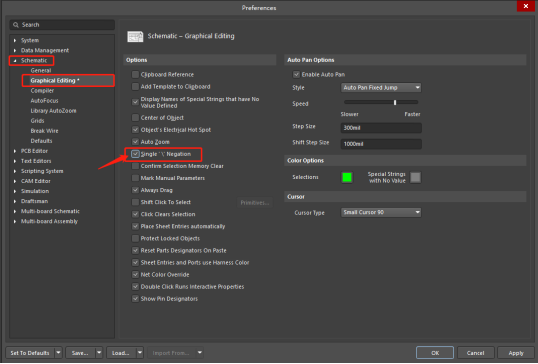538x364 pixels.
Task: Enable Center of Object option
Action: [135, 117]
